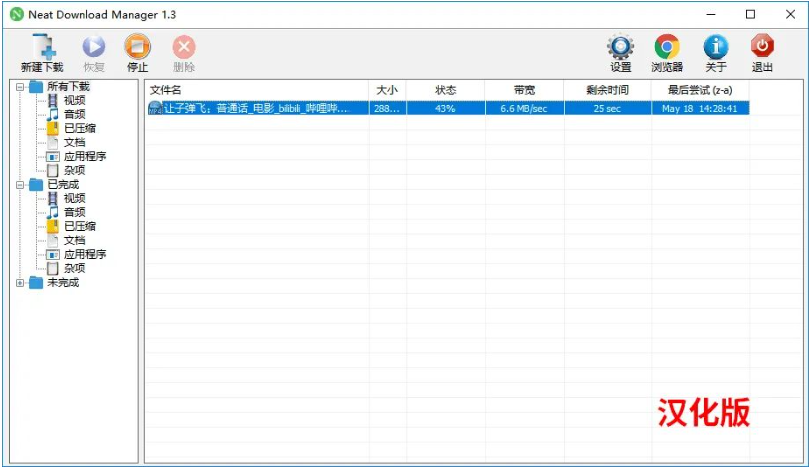Sort by 大小 column header

tap(387, 91)
